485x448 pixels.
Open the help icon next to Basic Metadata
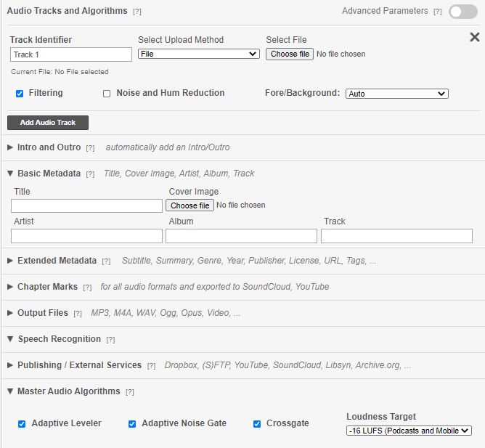[90, 174]
